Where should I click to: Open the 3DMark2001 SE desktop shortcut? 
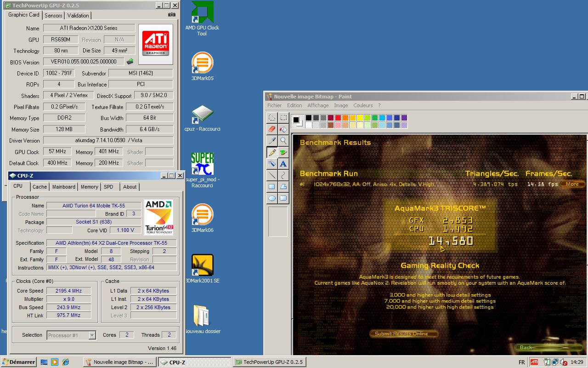coord(202,269)
